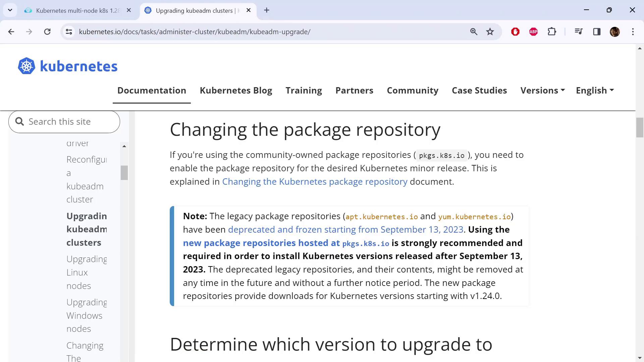Open deprecated and frozen starting from September link
Image resolution: width=644 pixels, height=362 pixels.
click(345, 230)
